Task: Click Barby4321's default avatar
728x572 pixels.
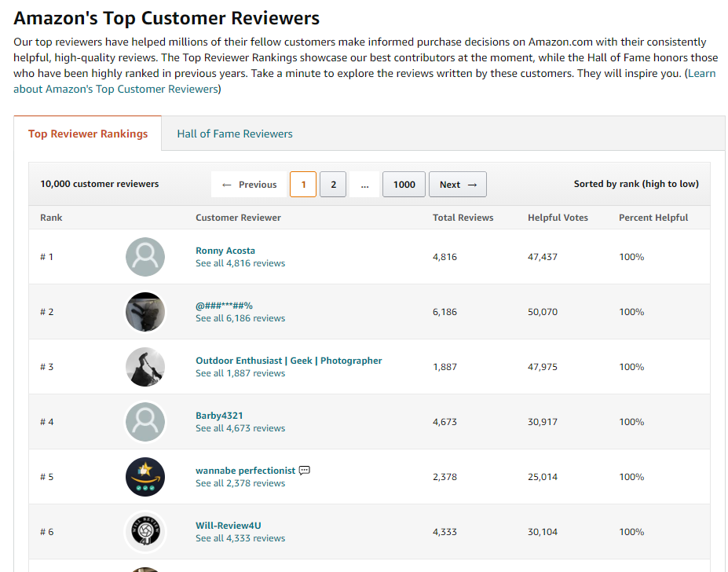Action: 145,422
